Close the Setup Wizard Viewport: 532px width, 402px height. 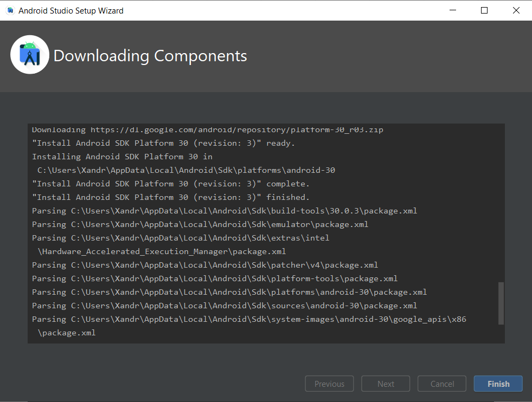click(516, 10)
